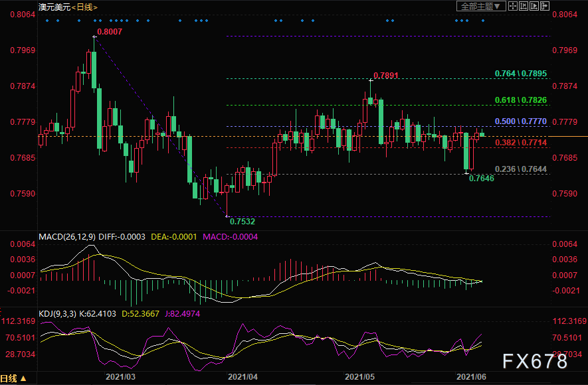Image resolution: width=588 pixels, height=385 pixels.
Task: Click the 0.7891 high price label
Action: coord(386,76)
